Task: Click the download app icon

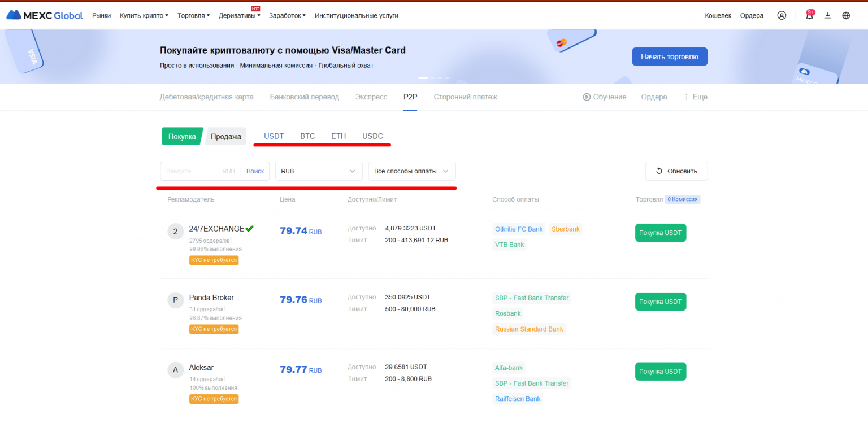Action: pos(828,15)
